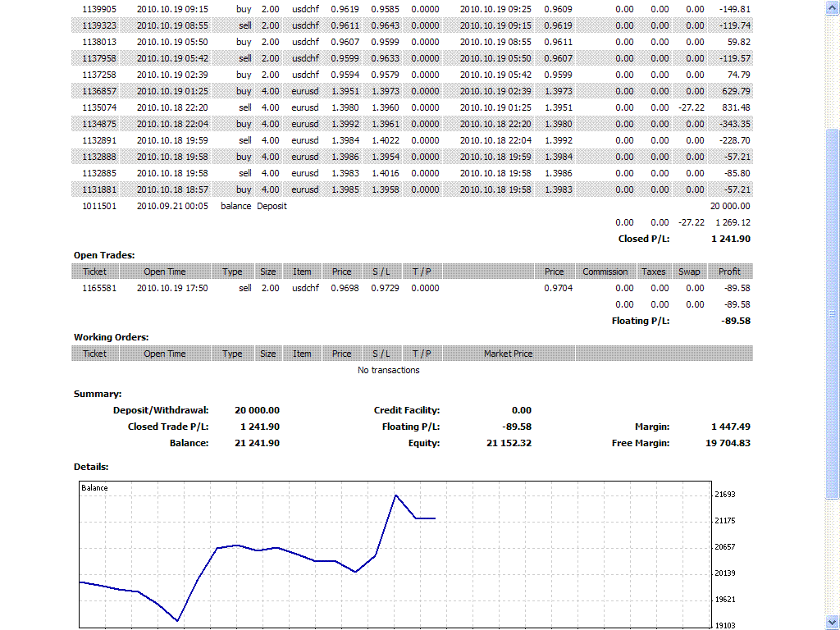840x630 pixels.
Task: Select the balance Deposit row ticket 1011501
Action: [99, 206]
